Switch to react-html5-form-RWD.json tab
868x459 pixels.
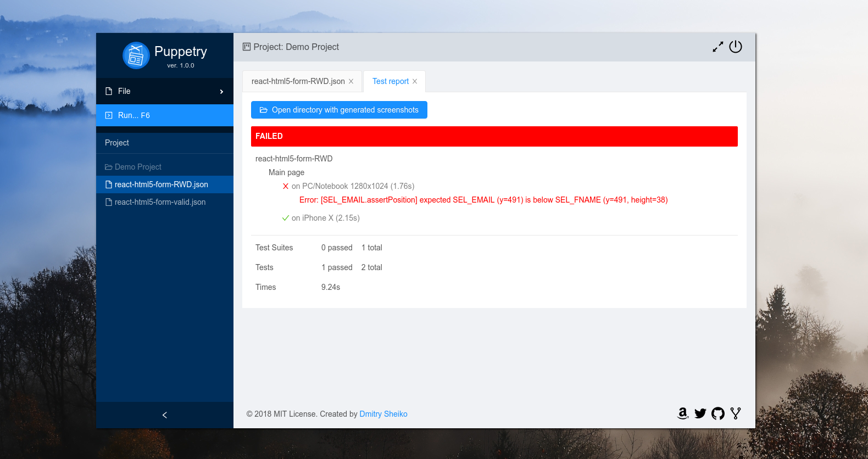coord(298,81)
